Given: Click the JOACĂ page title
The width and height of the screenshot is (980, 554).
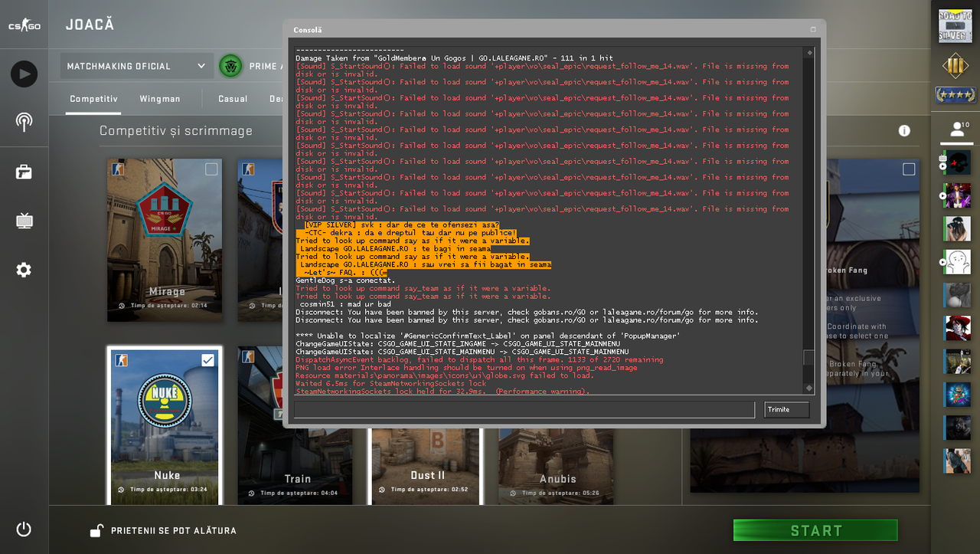Looking at the screenshot, I should point(90,25).
